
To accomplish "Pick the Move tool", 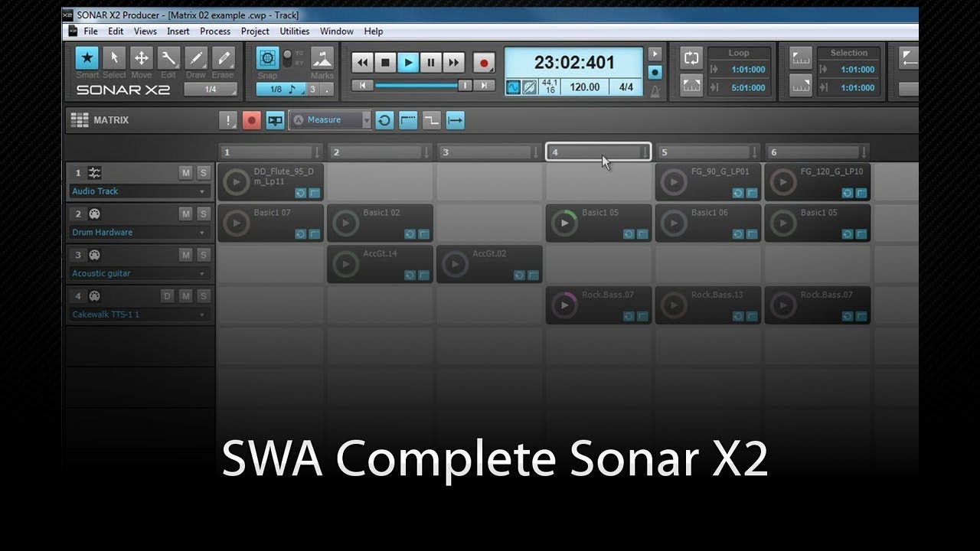I will tap(142, 58).
